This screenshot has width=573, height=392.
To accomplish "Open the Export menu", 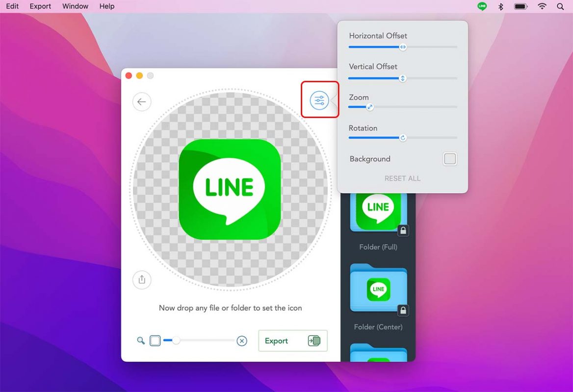I will (x=40, y=6).
